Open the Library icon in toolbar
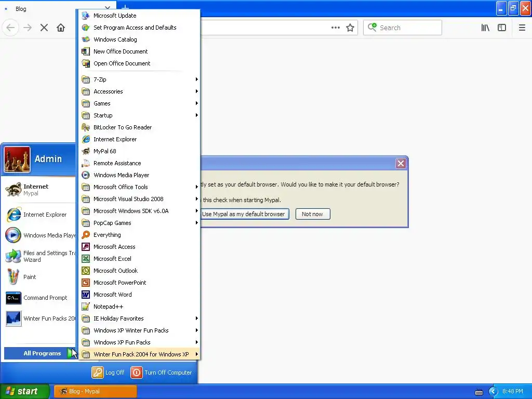Screen dimensions: 532x399 485,28
